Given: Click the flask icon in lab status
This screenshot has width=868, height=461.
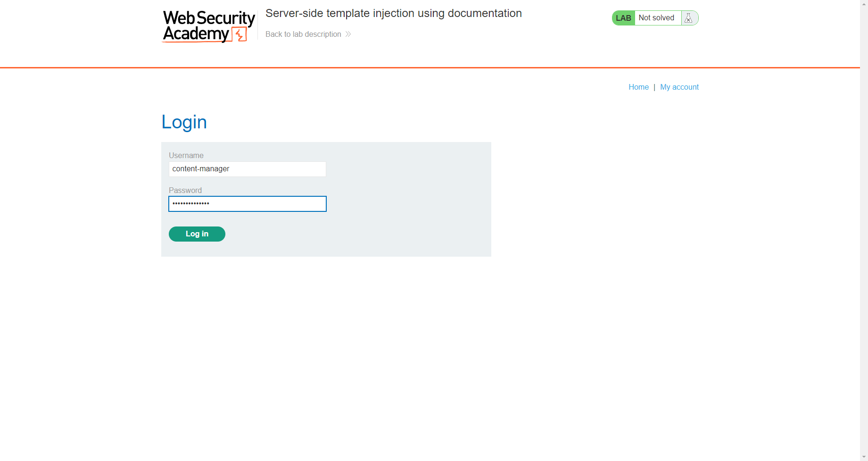Looking at the screenshot, I should click(x=688, y=18).
